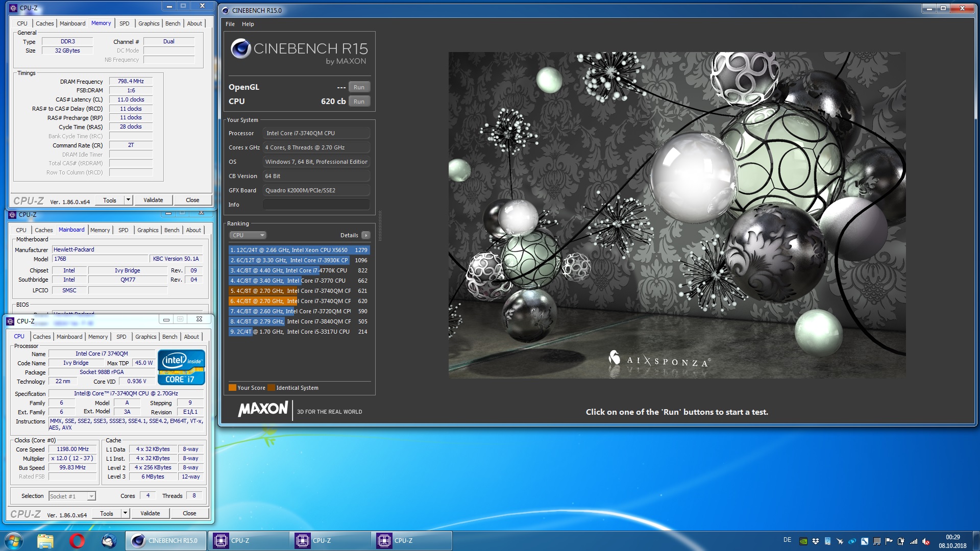Open Graphics tab in Mainboard window

click(x=148, y=230)
